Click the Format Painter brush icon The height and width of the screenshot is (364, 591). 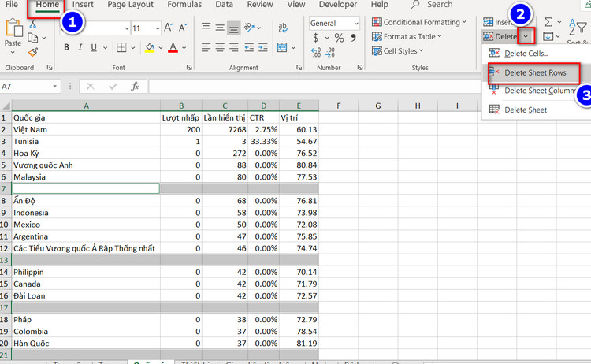tap(33, 53)
